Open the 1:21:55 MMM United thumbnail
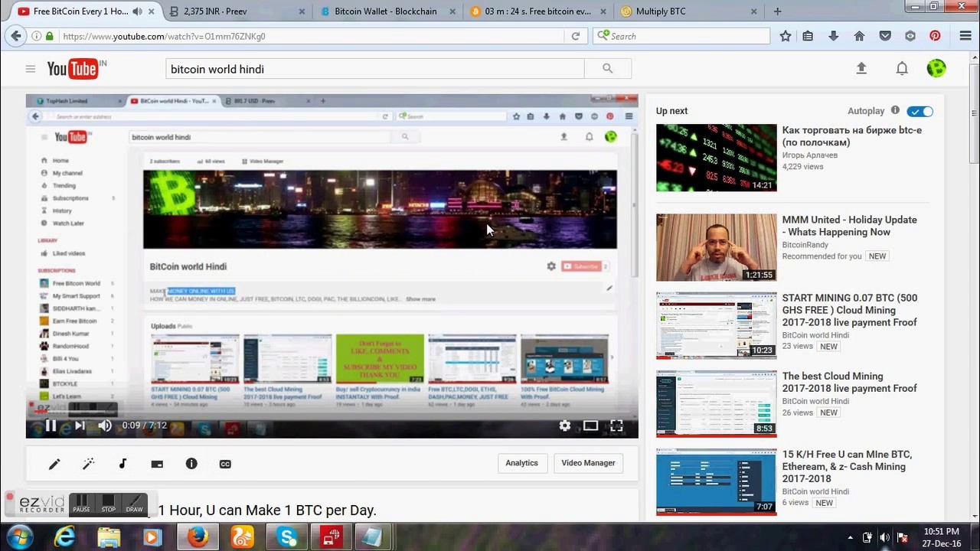The image size is (980, 551). 716,247
